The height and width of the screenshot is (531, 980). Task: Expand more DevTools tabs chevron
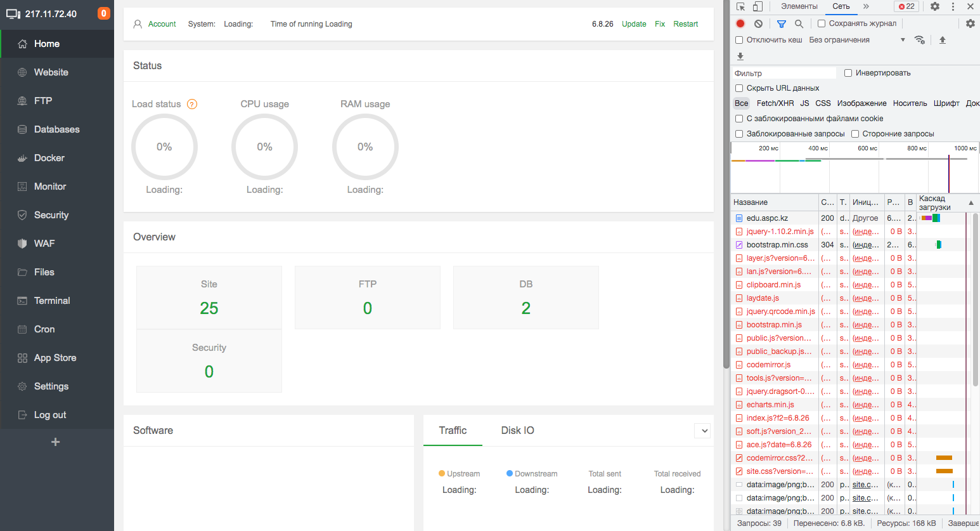click(x=866, y=6)
